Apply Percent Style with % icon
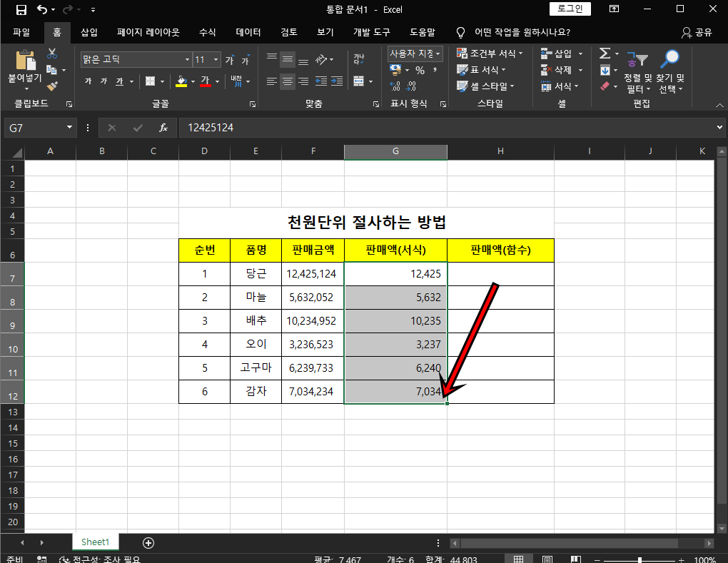Screen dimensions: 728x563 [420, 70]
